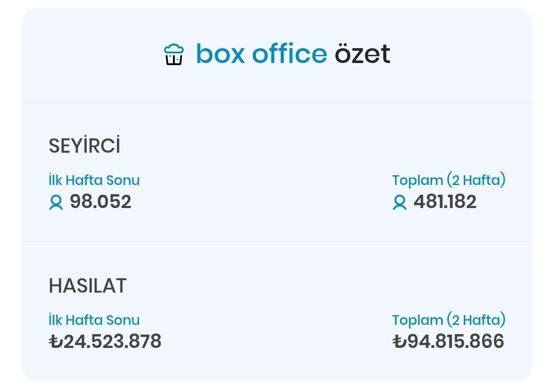Click the word "özet" in the header
Viewport: 554px width, 392px height.
(x=363, y=54)
